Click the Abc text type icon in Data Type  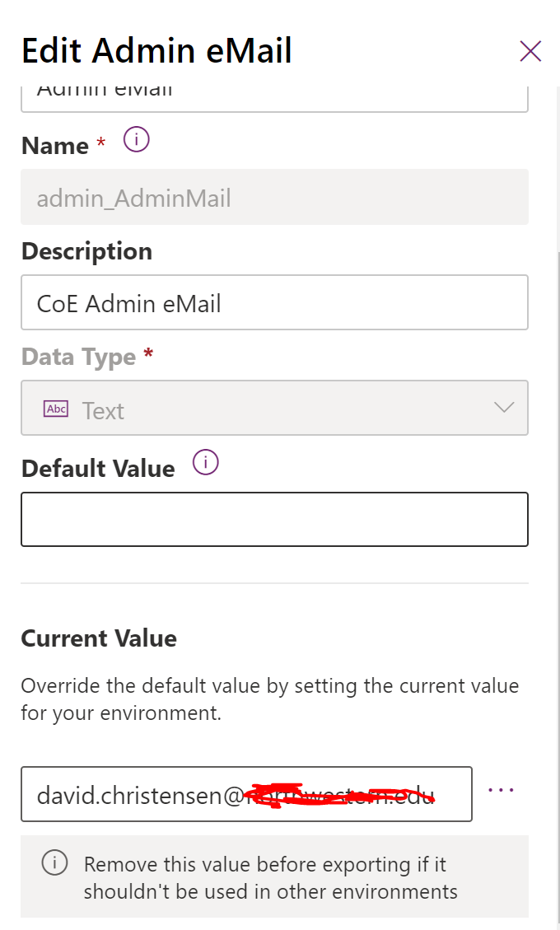[55, 408]
